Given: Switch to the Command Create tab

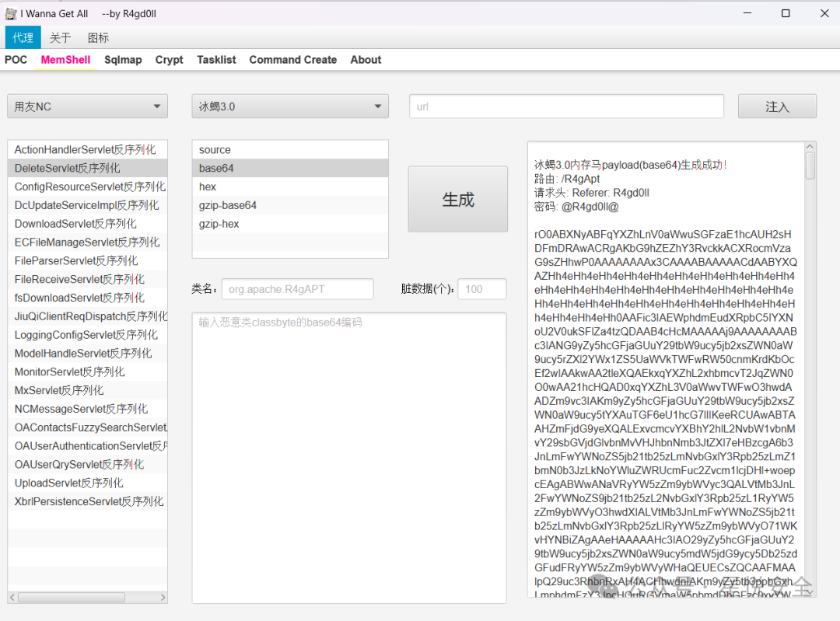Looking at the screenshot, I should pyautogui.click(x=293, y=60).
